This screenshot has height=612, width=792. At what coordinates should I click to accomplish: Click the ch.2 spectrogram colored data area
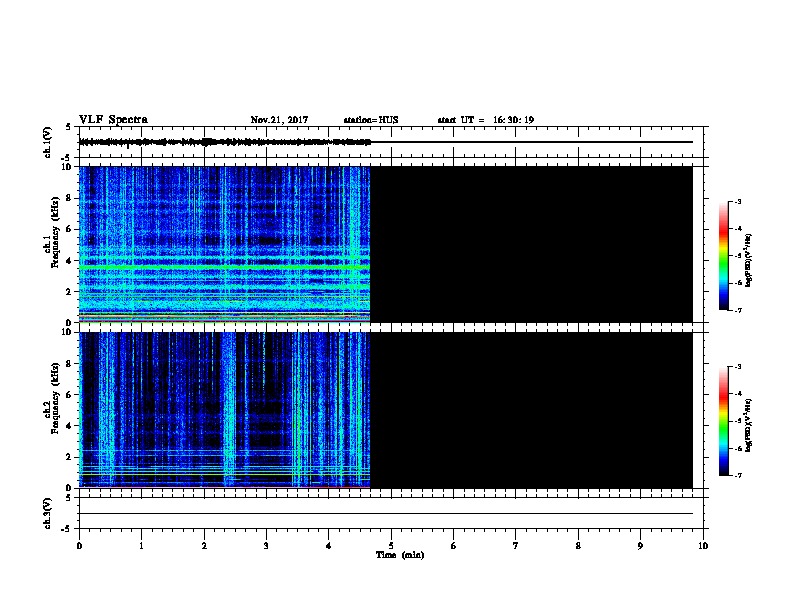pyautogui.click(x=225, y=410)
